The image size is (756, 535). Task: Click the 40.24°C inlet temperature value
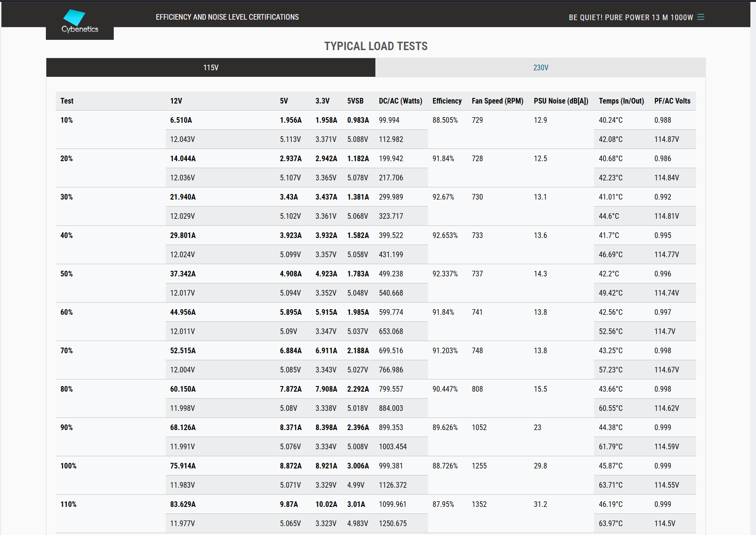pos(611,120)
